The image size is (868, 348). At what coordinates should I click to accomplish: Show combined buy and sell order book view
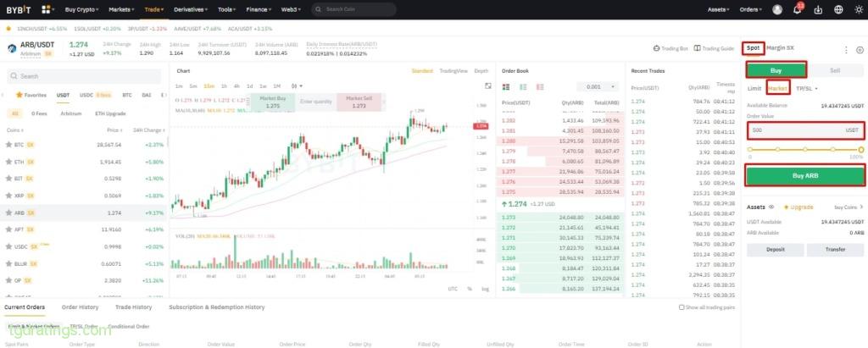pyautogui.click(x=505, y=87)
